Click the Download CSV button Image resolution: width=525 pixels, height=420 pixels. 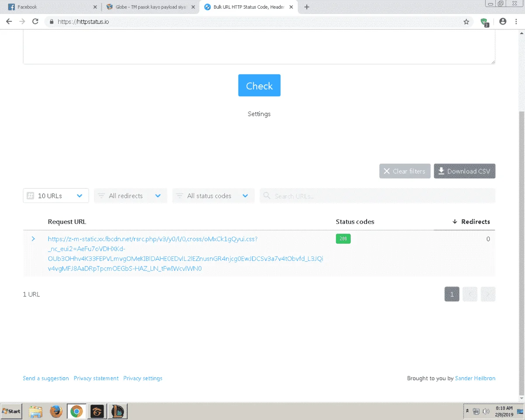tap(464, 171)
